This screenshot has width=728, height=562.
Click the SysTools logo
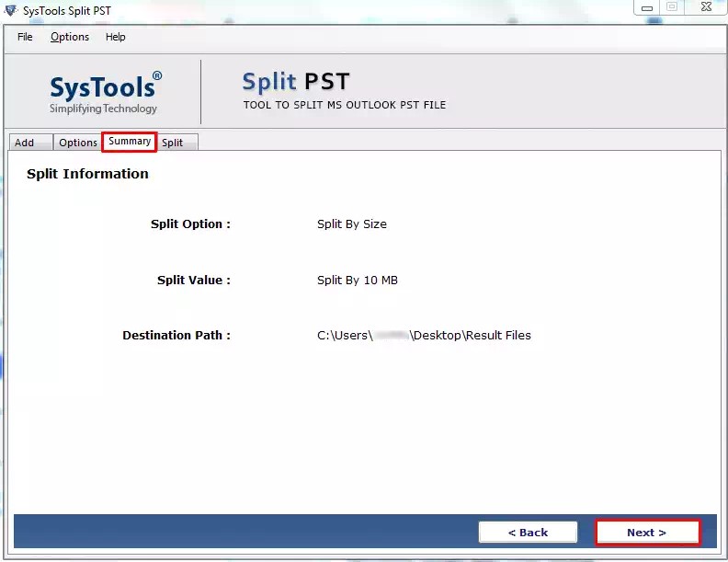pyautogui.click(x=106, y=92)
